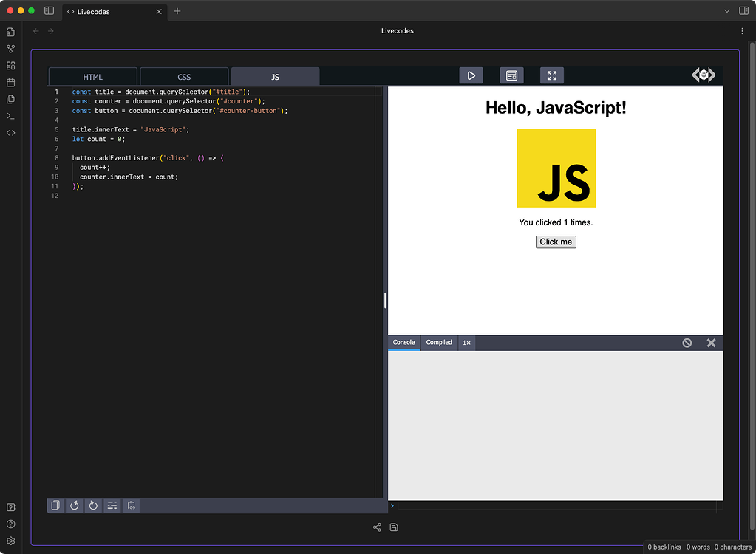Open the graph view in the sidebar
Viewport: 756px width, 554px height.
pyautogui.click(x=10, y=49)
